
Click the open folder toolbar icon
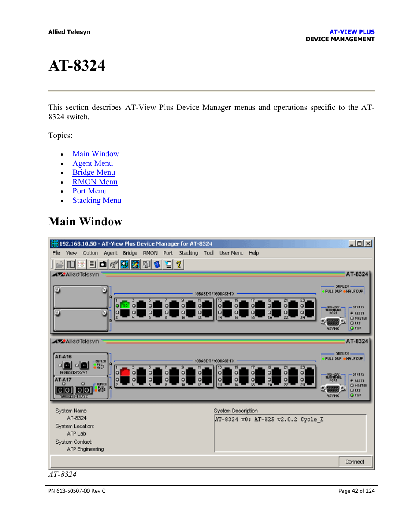(60, 264)
